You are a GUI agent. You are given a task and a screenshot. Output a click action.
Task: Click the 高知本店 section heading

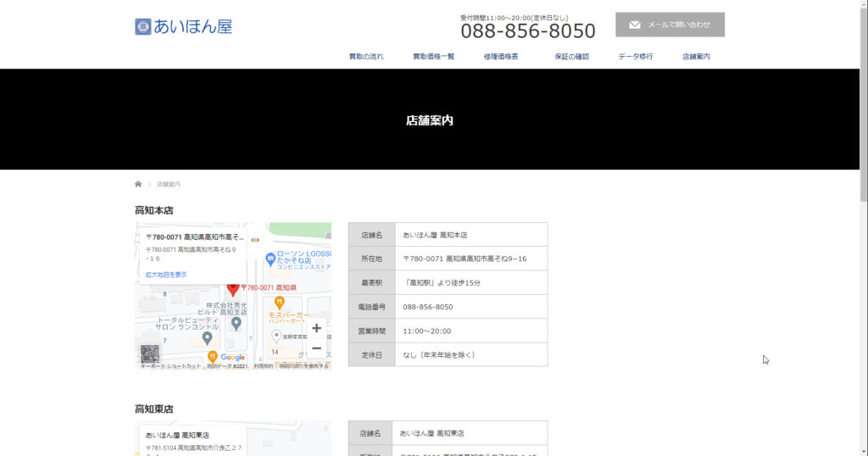pos(154,210)
